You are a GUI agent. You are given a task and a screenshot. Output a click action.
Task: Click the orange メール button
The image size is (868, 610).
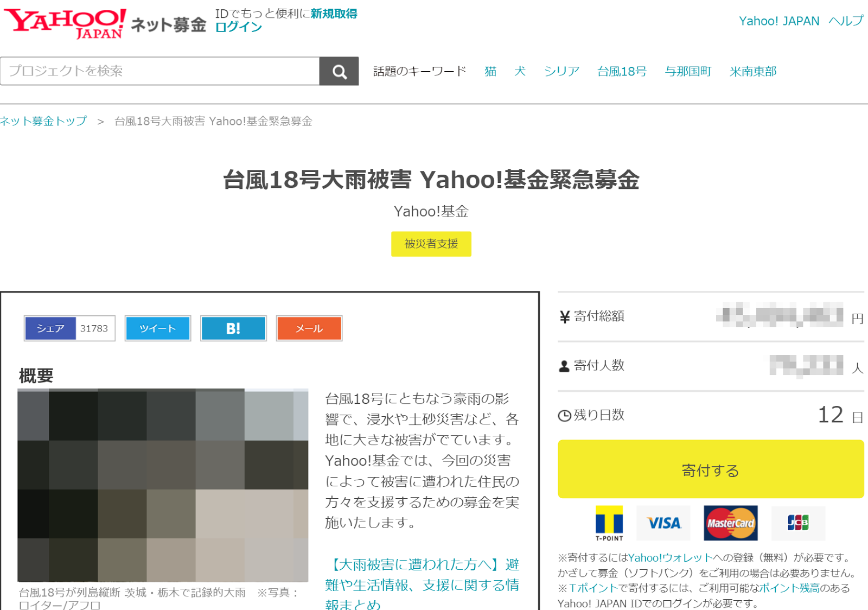coord(309,328)
